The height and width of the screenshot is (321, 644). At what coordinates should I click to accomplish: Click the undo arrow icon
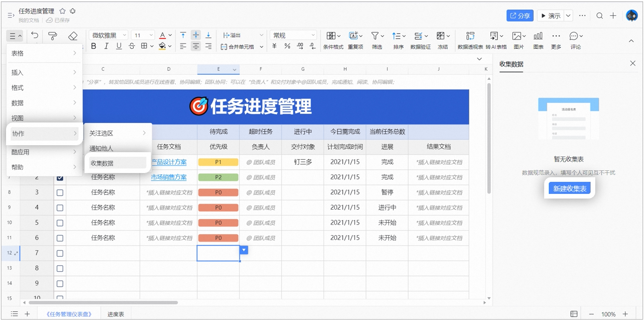pos(35,36)
